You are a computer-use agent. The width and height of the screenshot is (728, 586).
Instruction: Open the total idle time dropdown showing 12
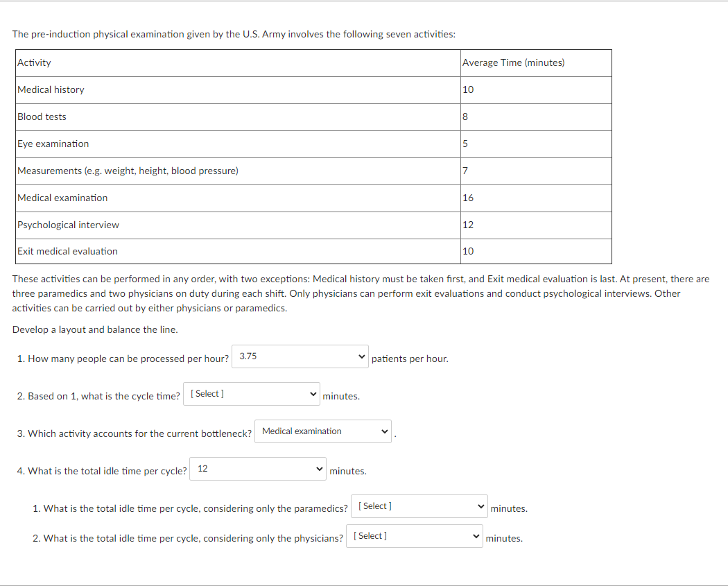[x=257, y=468]
